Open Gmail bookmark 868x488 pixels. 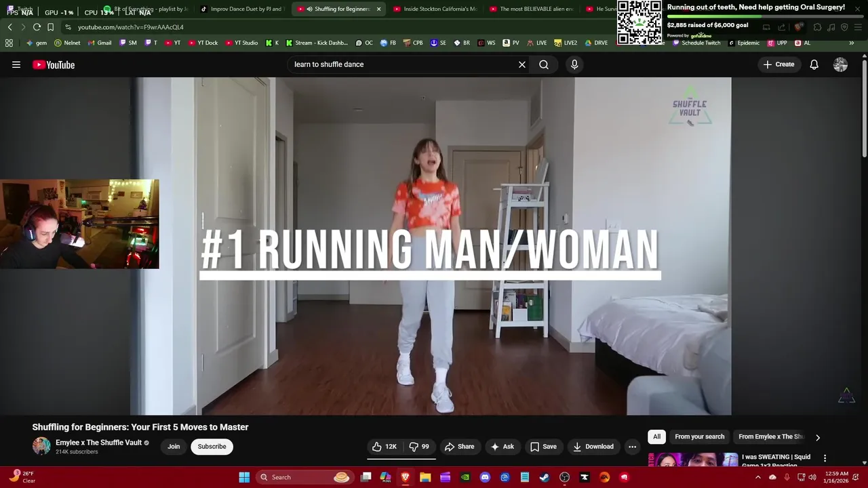(x=100, y=43)
